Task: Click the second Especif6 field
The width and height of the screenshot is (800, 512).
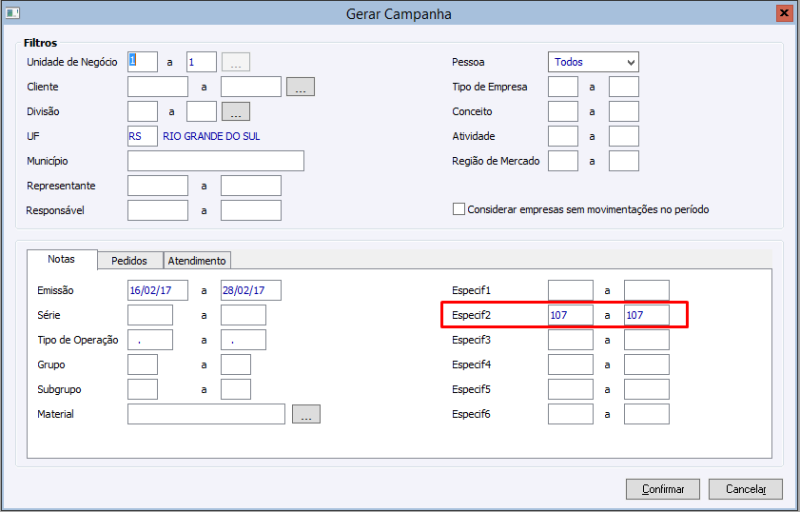Action: pos(647,414)
